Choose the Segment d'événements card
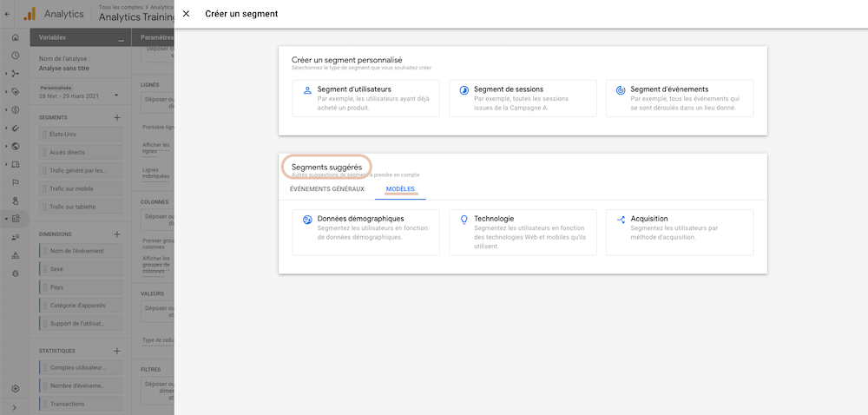The image size is (868, 415). point(680,98)
